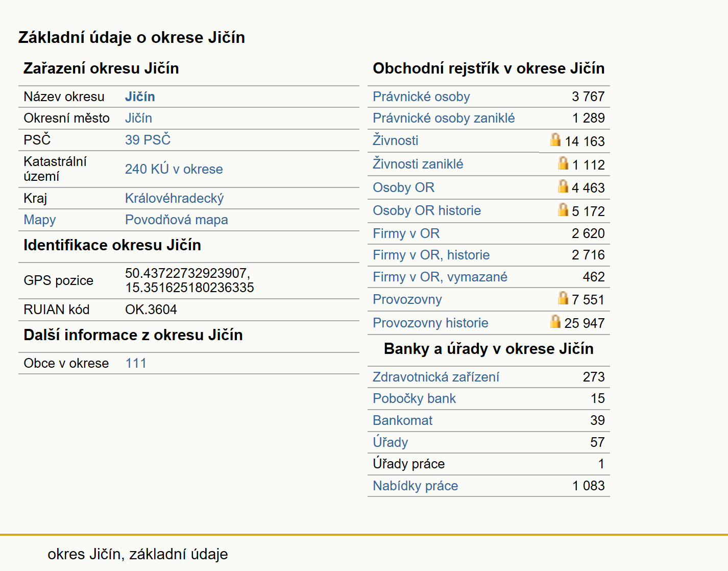
Task: Open the Provozovny link
Action: (x=407, y=299)
